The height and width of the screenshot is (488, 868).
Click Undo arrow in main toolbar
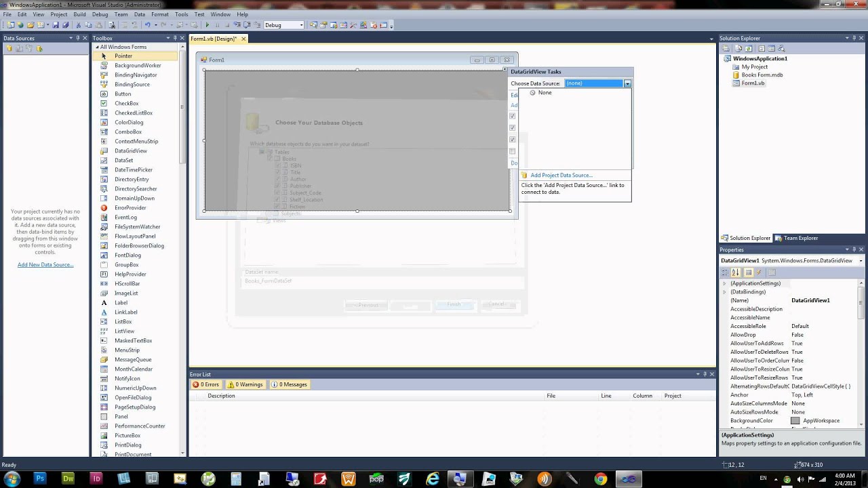[147, 25]
